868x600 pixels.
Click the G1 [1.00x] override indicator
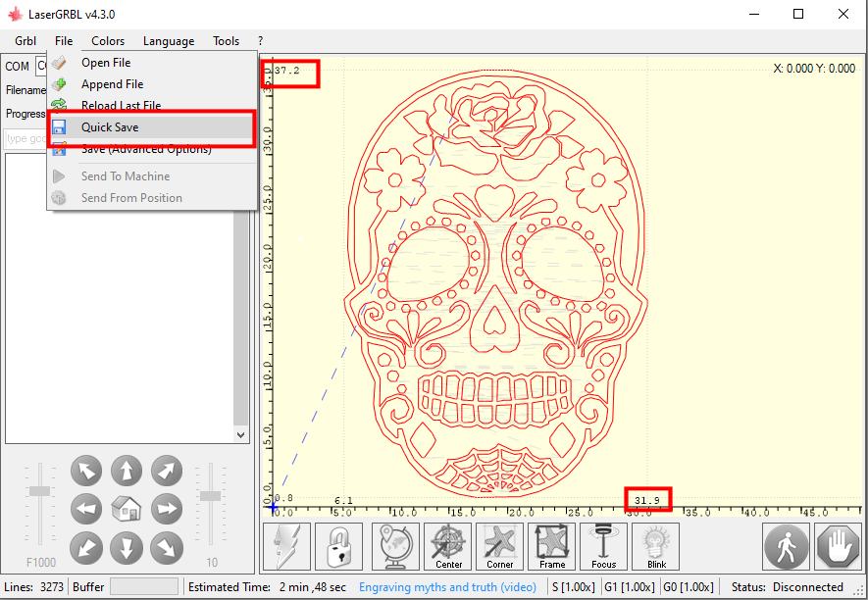click(630, 586)
